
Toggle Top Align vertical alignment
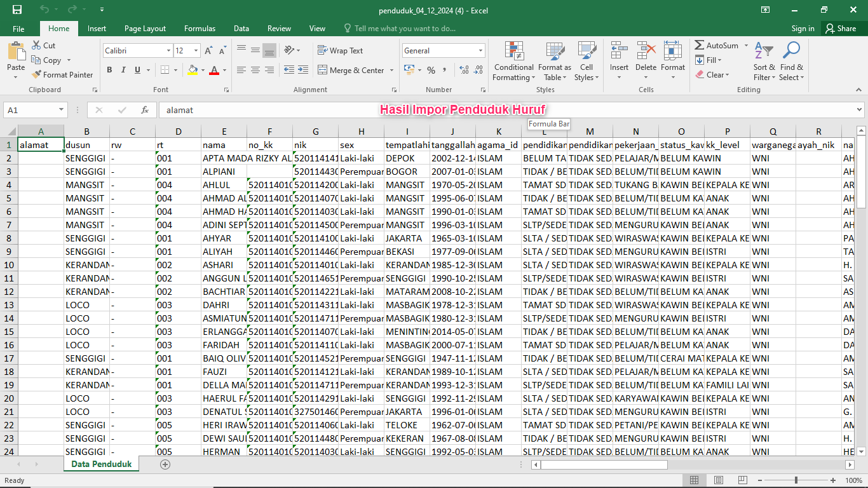coord(241,50)
